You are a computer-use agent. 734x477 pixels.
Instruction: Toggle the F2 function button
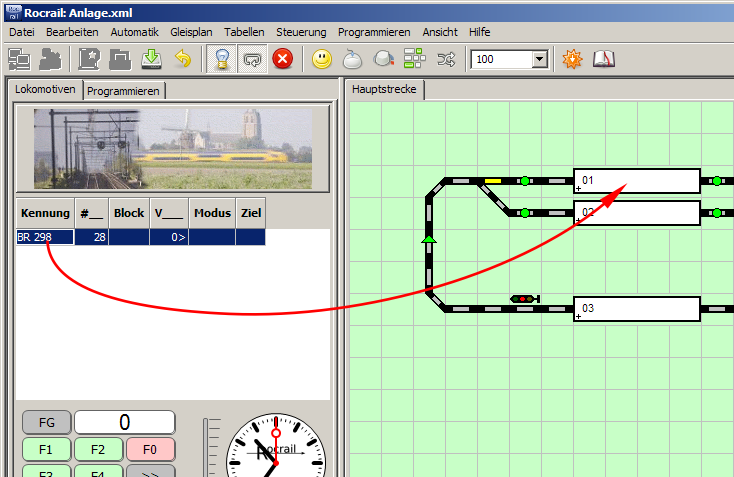(98, 449)
